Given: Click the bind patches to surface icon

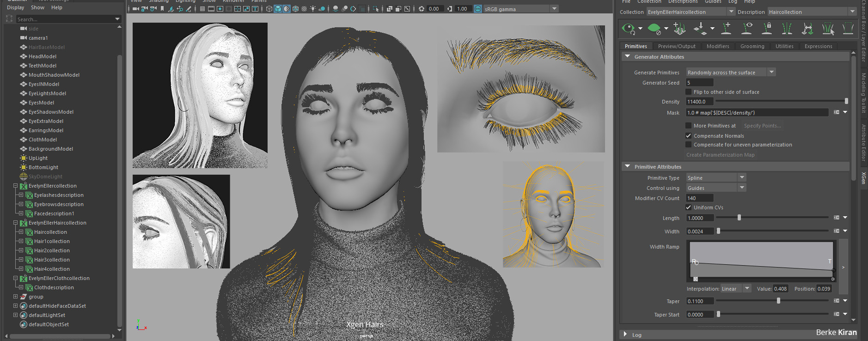Looking at the screenshot, I should click(x=700, y=29).
